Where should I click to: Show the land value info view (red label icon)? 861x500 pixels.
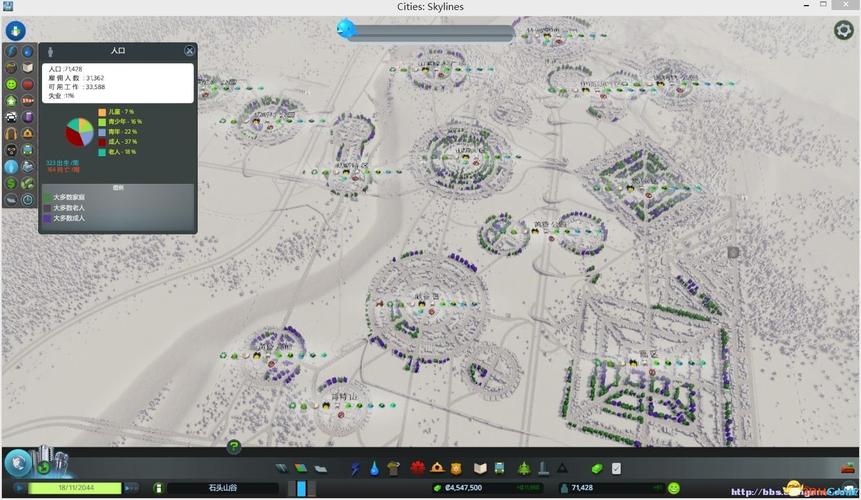pos(27,101)
